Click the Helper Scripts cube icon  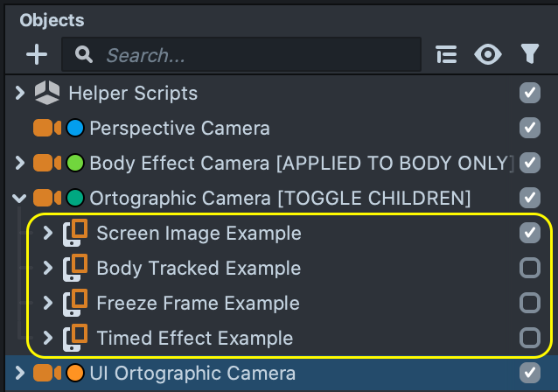(46, 93)
